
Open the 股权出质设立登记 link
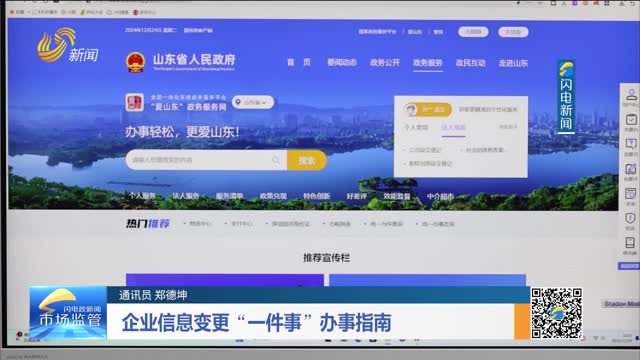(x=430, y=163)
